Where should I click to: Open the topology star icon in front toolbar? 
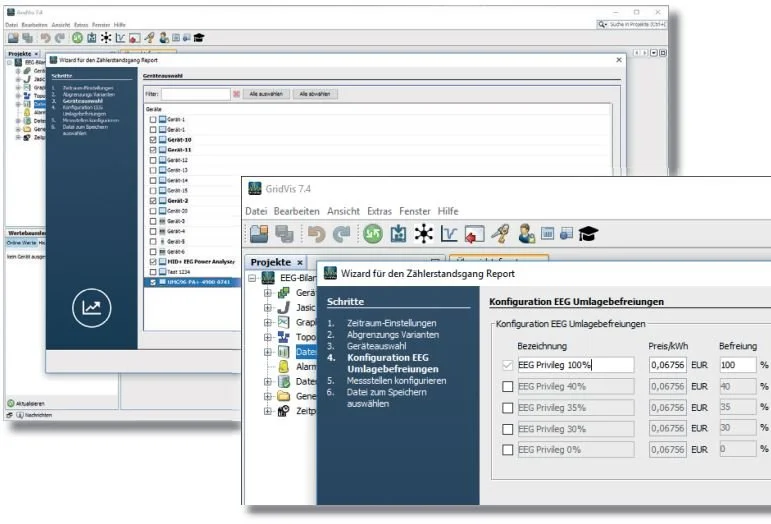pos(423,233)
